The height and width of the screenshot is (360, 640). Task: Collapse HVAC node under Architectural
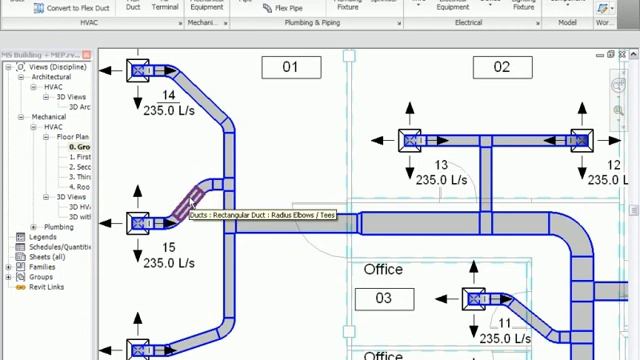(33, 87)
